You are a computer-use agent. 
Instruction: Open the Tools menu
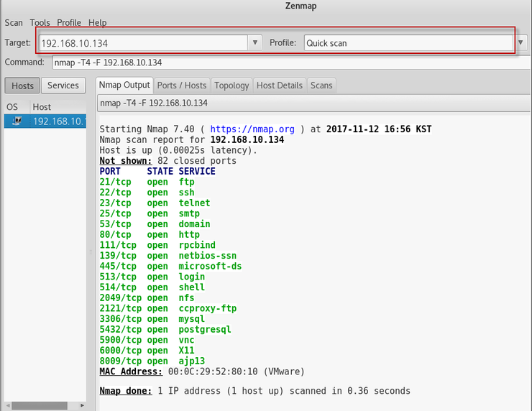click(x=40, y=23)
